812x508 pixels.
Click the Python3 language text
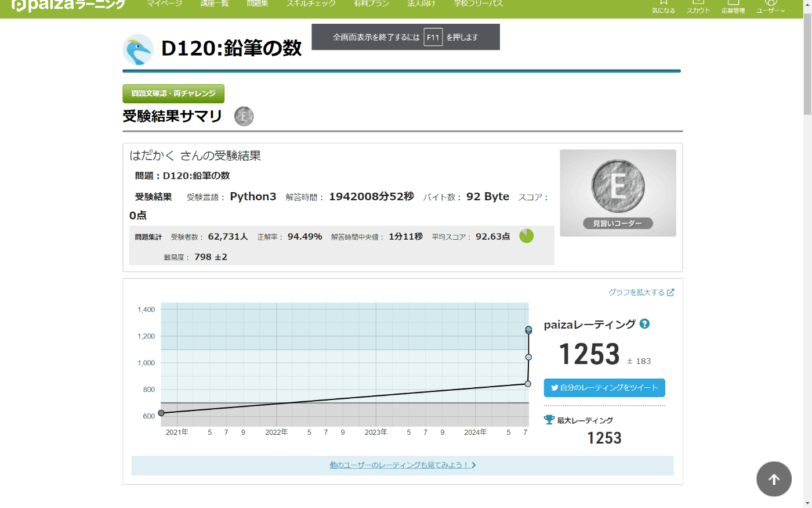tap(253, 197)
